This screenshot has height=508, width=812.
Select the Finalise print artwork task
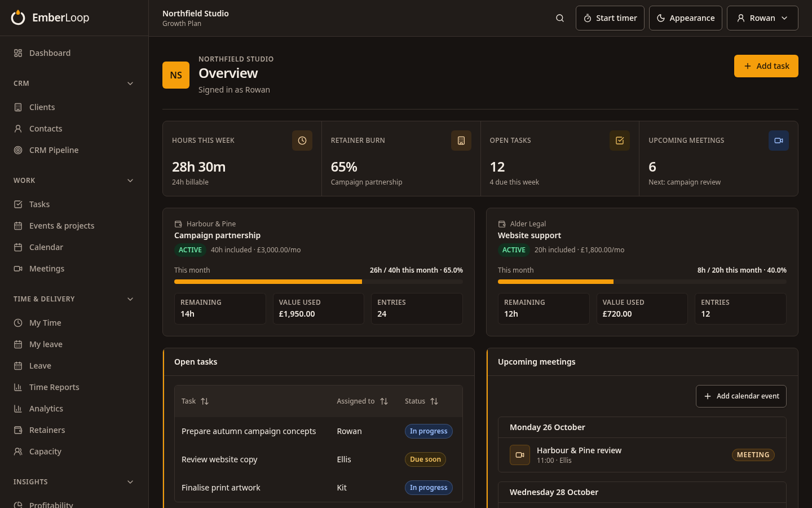[x=221, y=488]
